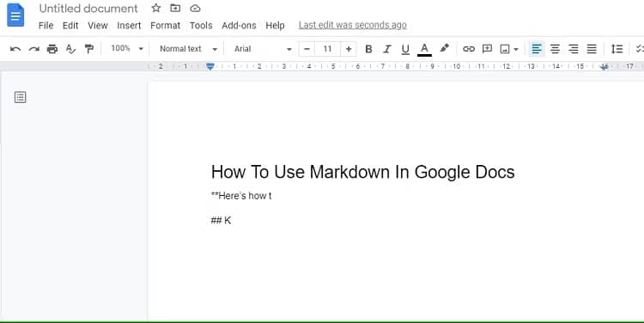Toggle italic formatting
This screenshot has width=644, height=323.
pos(387,49)
